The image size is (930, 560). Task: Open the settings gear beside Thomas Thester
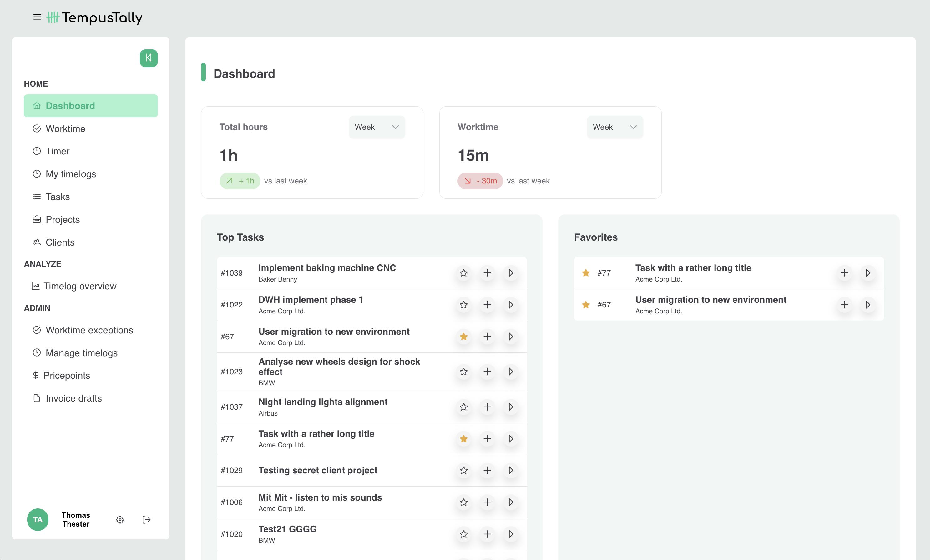[120, 520]
